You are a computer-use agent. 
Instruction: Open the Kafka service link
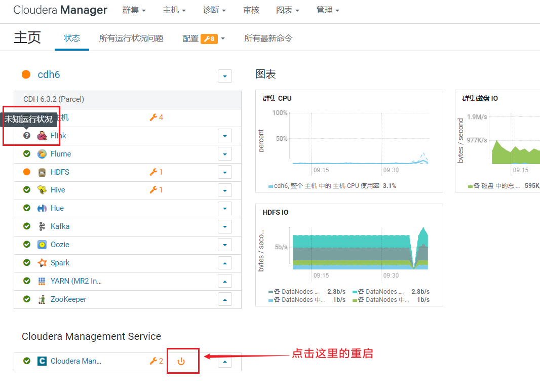click(x=60, y=226)
